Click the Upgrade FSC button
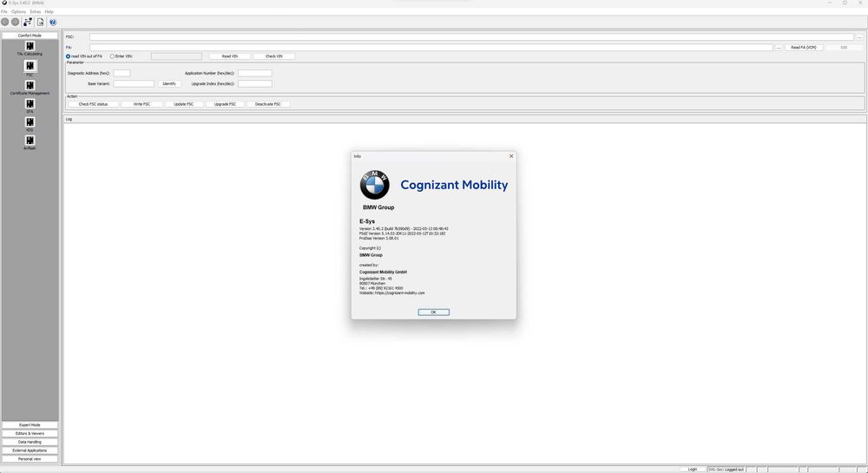Viewport: 868px width, 473px height. [x=225, y=104]
